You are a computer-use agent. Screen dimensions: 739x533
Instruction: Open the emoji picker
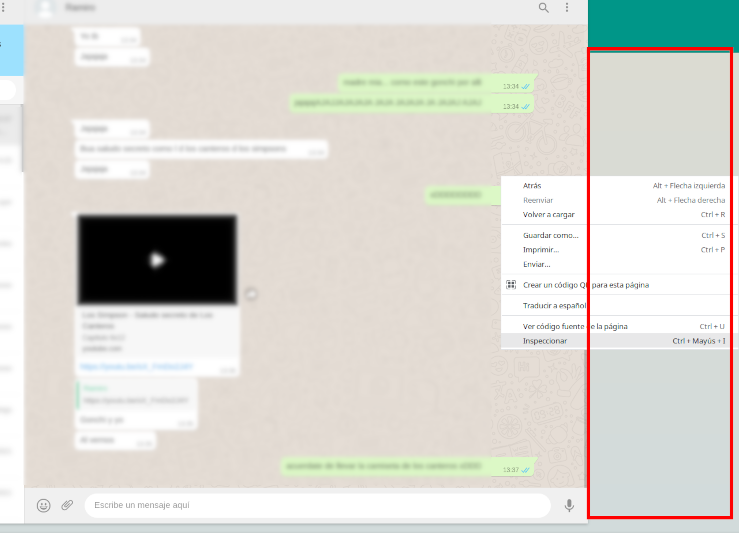pyautogui.click(x=43, y=506)
